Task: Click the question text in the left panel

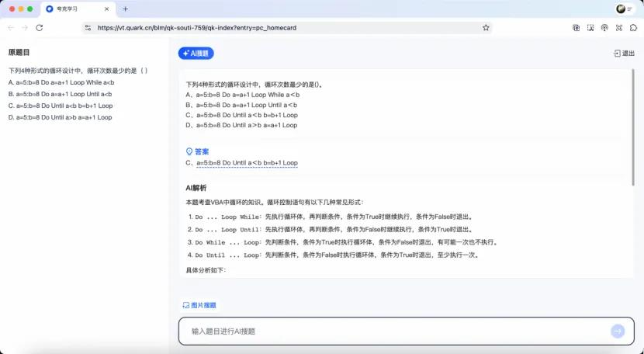Action: coord(78,71)
